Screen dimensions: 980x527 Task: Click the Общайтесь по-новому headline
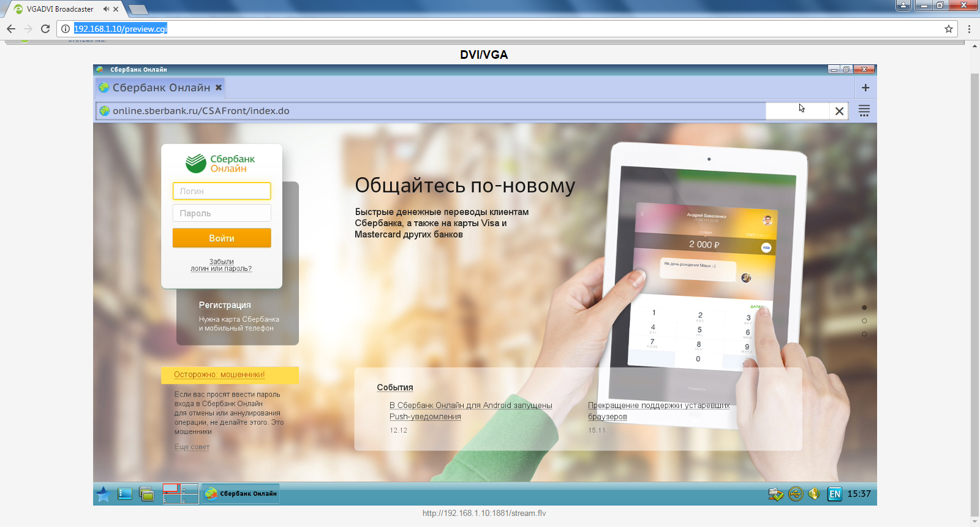(465, 185)
